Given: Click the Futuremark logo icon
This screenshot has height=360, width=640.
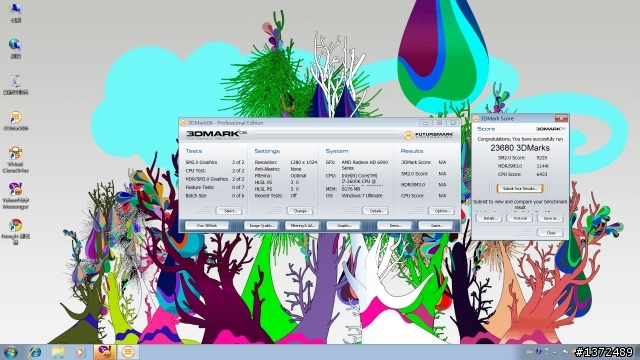Looking at the screenshot, I should point(408,135).
